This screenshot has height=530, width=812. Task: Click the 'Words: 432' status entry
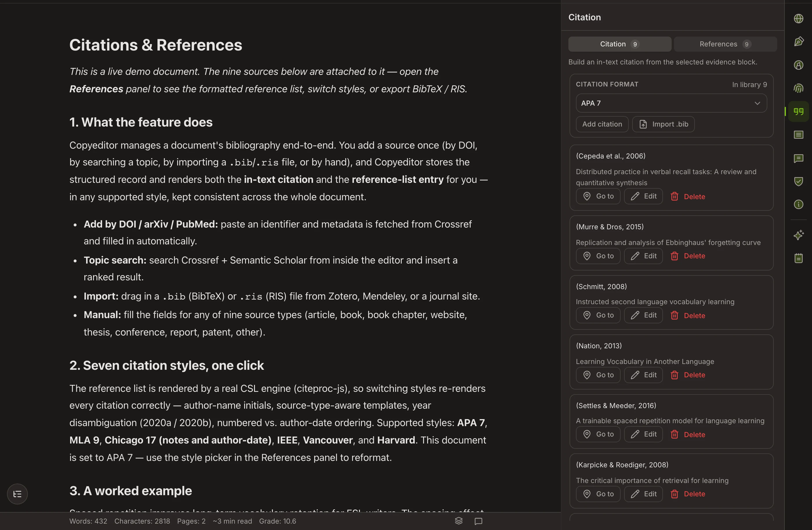[88, 521]
